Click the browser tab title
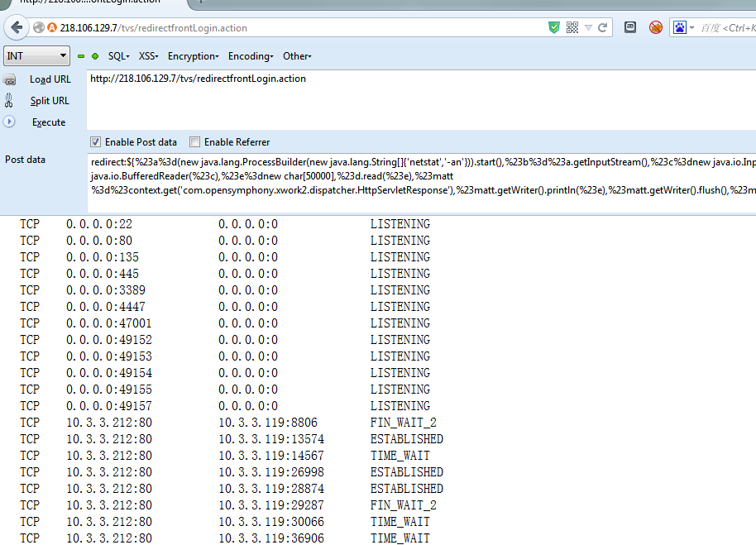 point(90,2)
